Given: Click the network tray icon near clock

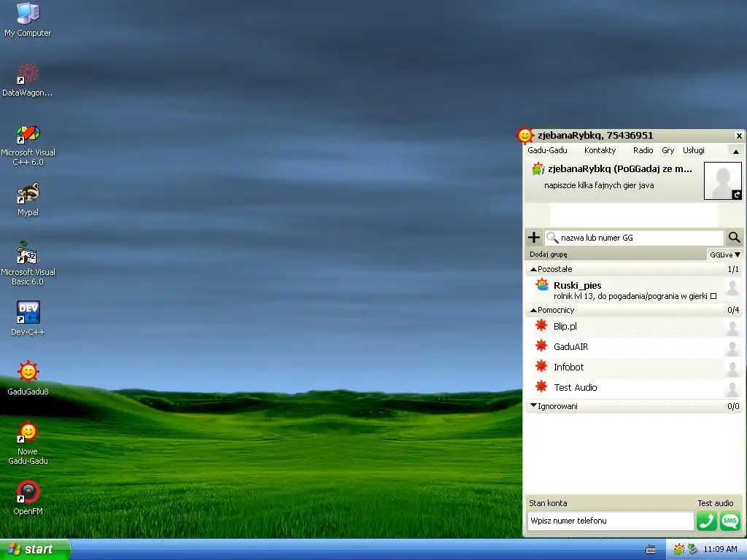Looking at the screenshot, I should coord(693,550).
